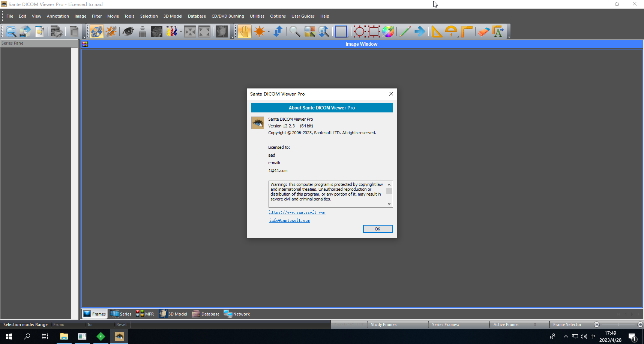Open the dropdown arrow beside the sun tool
Screen dimensions: 644x344
tap(269, 31)
